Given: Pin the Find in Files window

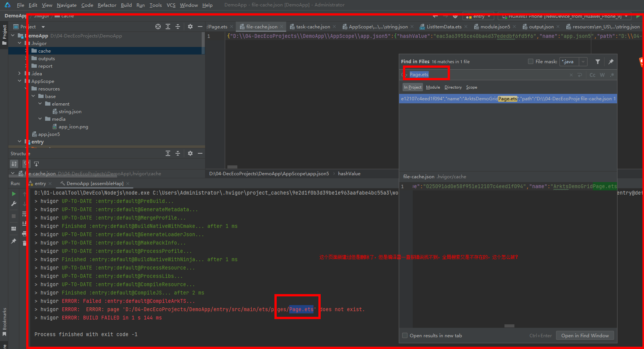Looking at the screenshot, I should pyautogui.click(x=611, y=62).
